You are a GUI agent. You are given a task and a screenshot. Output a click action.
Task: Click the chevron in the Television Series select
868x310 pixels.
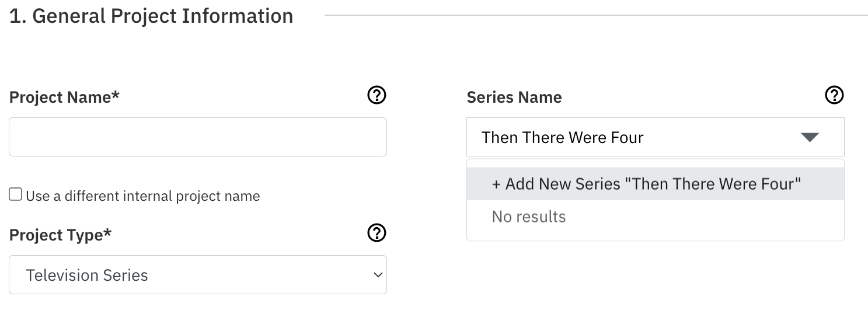click(x=378, y=275)
